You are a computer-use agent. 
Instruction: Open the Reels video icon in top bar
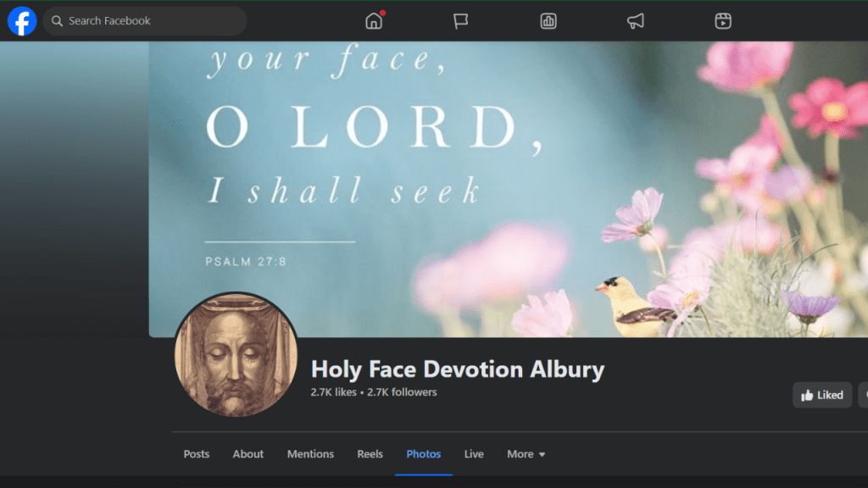click(x=723, y=21)
